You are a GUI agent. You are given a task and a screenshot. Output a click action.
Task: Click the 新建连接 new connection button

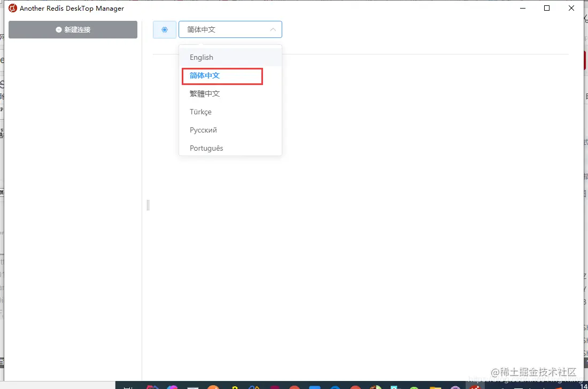click(73, 29)
